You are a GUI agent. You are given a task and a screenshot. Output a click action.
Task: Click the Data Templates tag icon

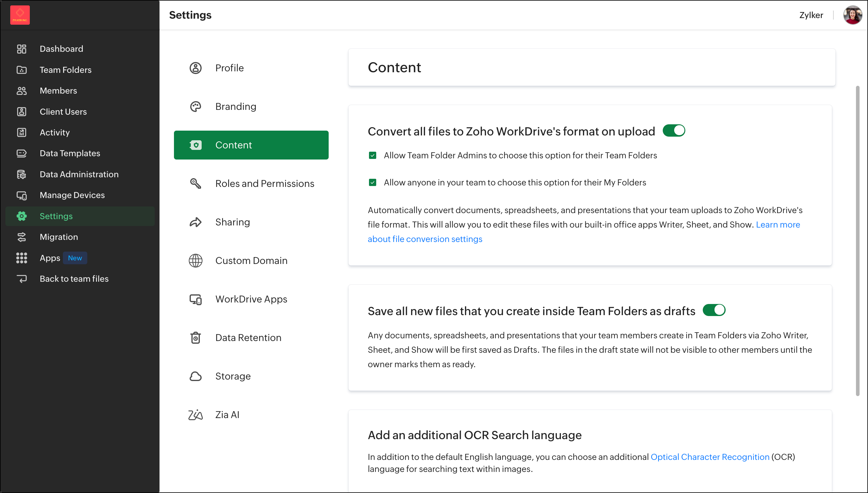22,153
